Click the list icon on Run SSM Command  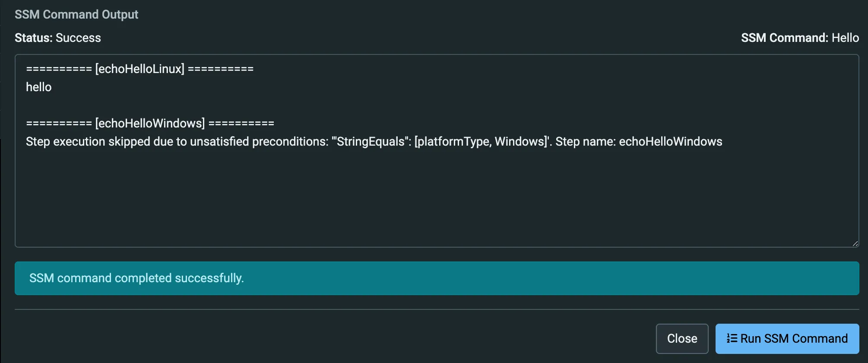(732, 338)
